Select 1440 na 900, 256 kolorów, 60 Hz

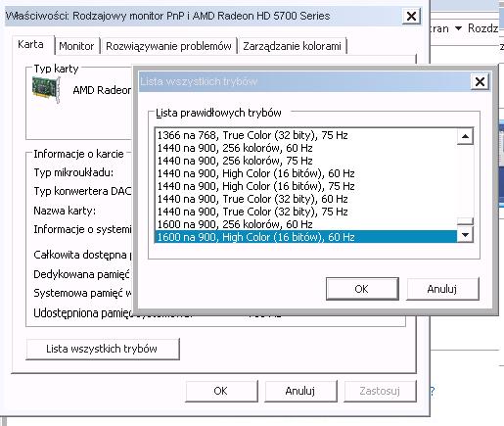coord(306,148)
